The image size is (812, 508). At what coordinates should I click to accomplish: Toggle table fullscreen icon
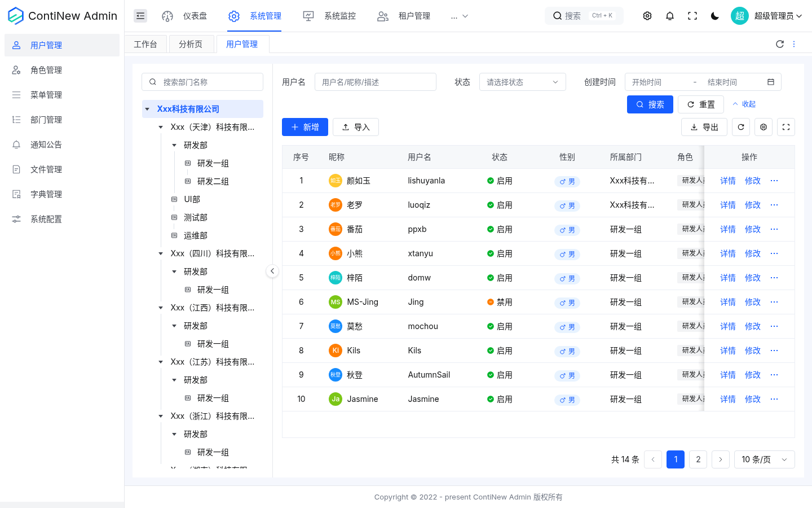(786, 127)
